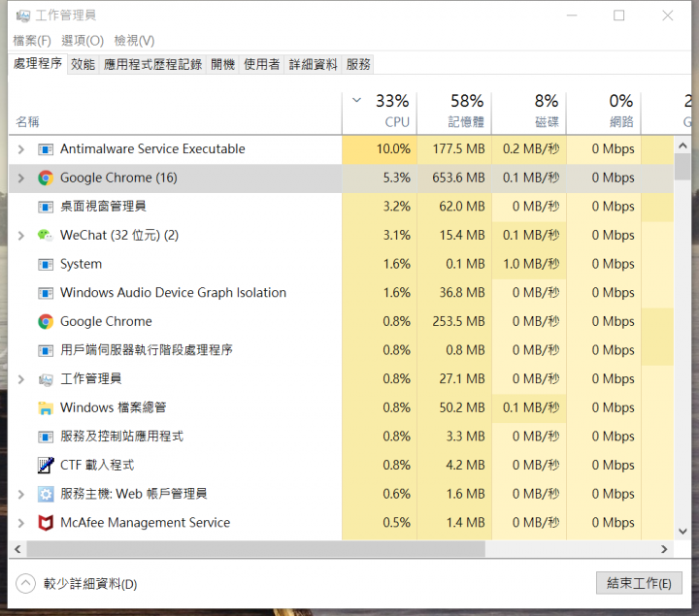Click the 結束工作(E) button

click(639, 583)
